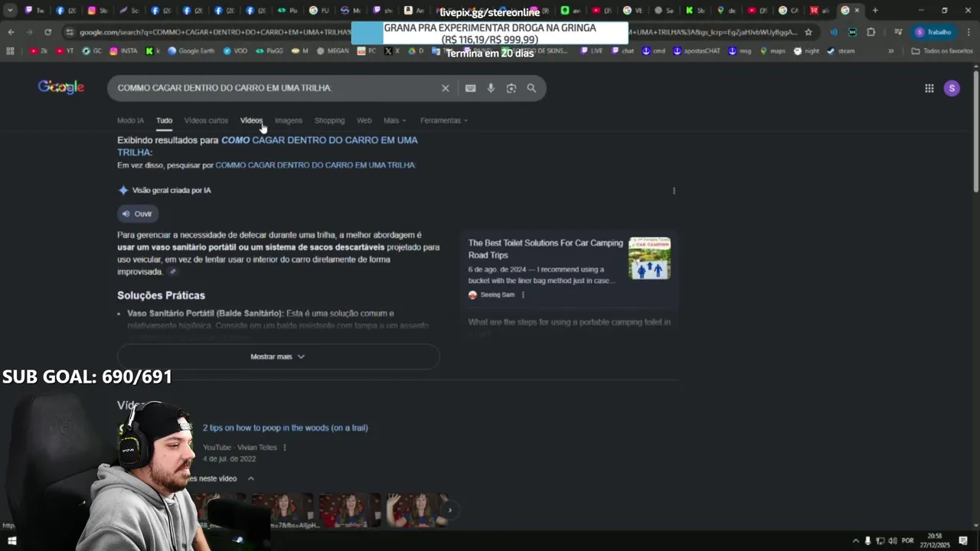Screen dimensions: 980x551
Task: Click the microphone tray icon
Action: point(867,540)
